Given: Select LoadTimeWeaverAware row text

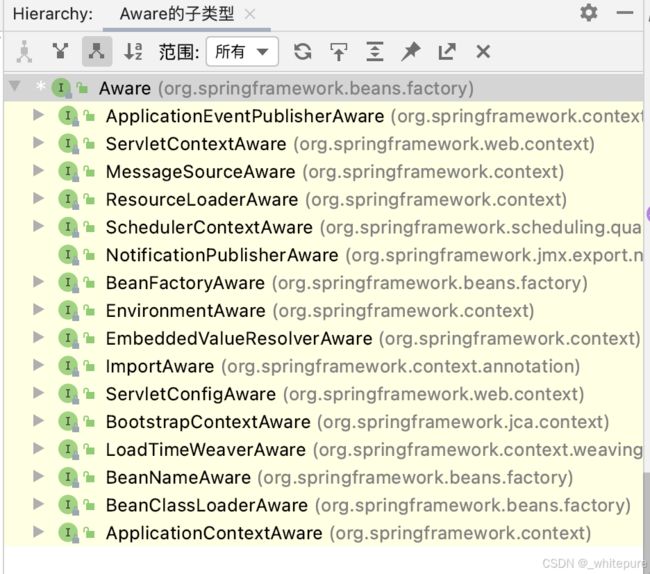Looking at the screenshot, I should tap(206, 450).
